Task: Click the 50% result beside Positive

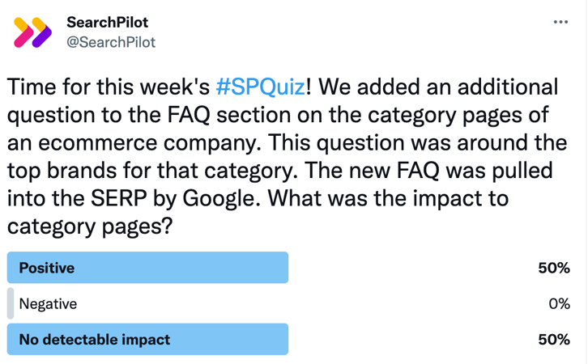Action: click(x=554, y=269)
